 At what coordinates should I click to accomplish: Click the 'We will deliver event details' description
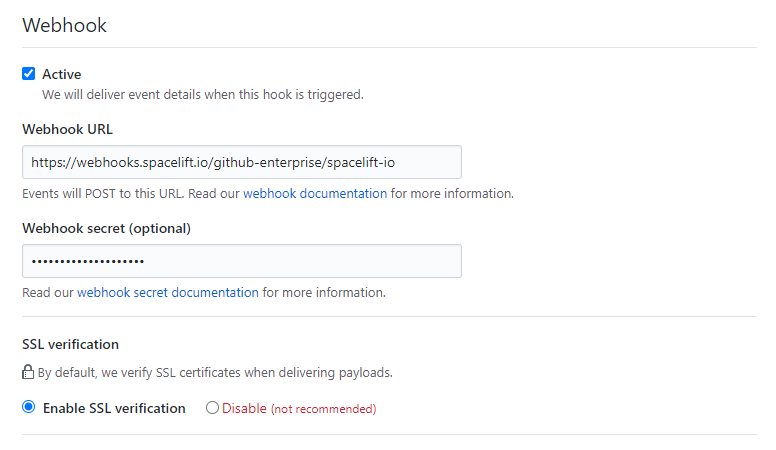[202, 95]
